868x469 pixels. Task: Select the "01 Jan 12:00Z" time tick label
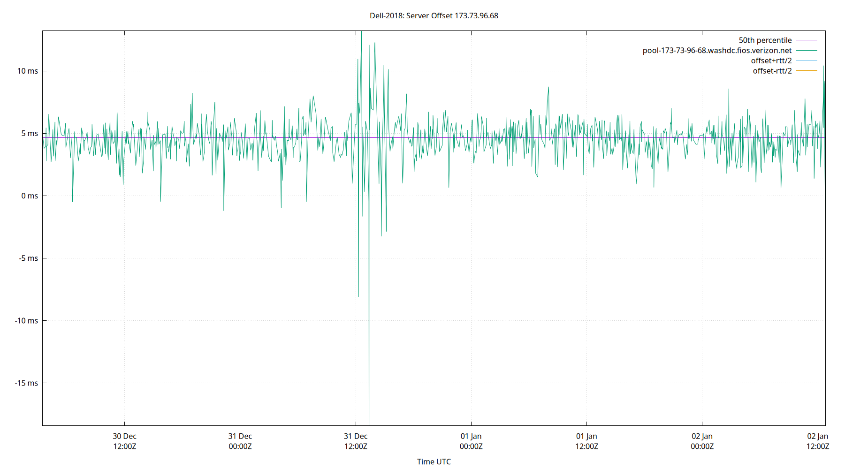pos(588,441)
